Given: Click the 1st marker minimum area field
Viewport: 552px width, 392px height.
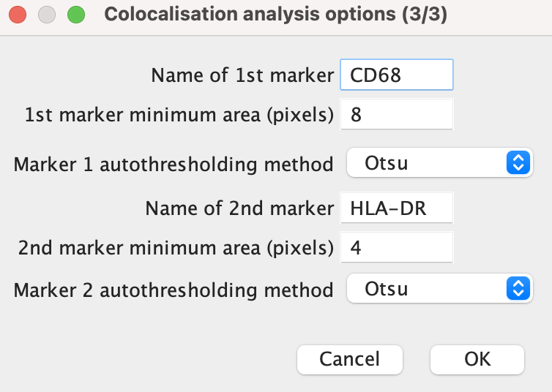Looking at the screenshot, I should (397, 114).
